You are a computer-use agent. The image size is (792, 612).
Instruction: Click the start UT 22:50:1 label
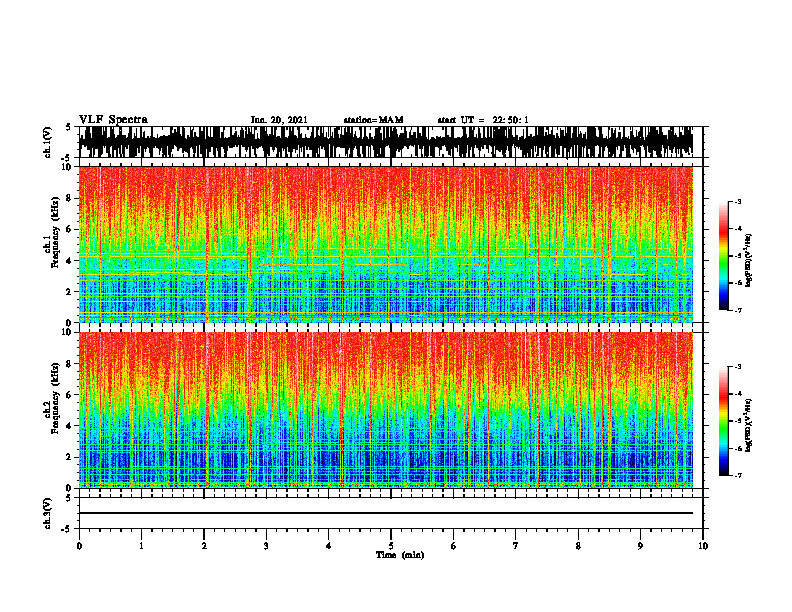coord(483,120)
